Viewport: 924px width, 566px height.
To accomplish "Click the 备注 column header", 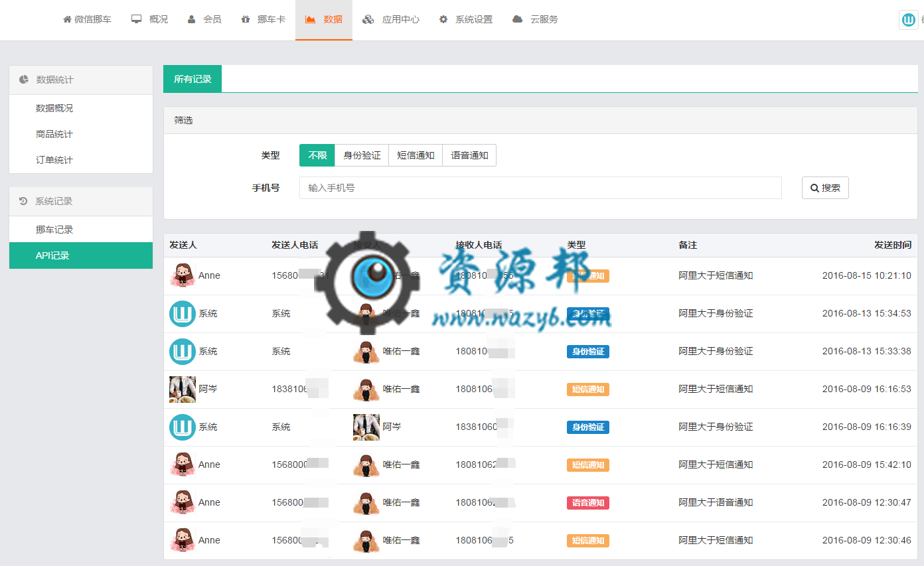I will click(688, 245).
